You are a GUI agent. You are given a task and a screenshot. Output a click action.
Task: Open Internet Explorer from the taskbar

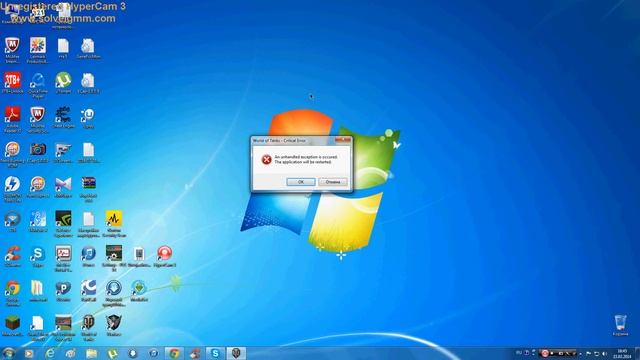click(50, 353)
